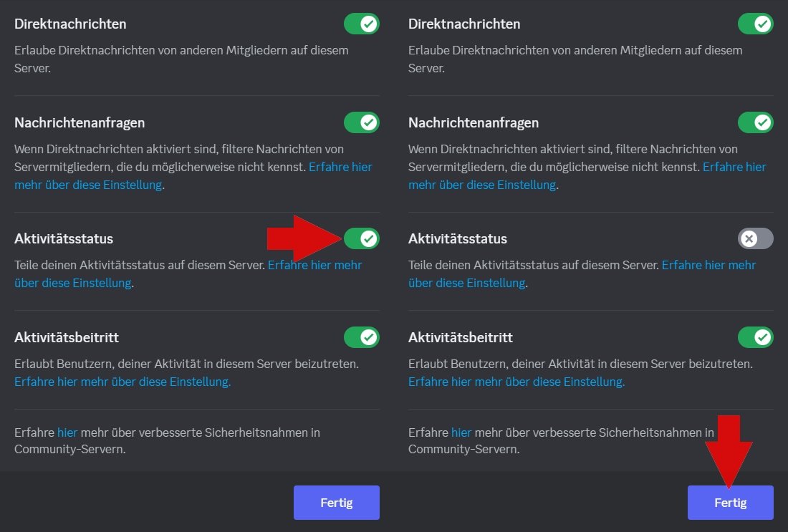Screen dimensions: 788x532
Task: Click the Aktivitätsstatus heading in the left panel
Action: (x=64, y=238)
